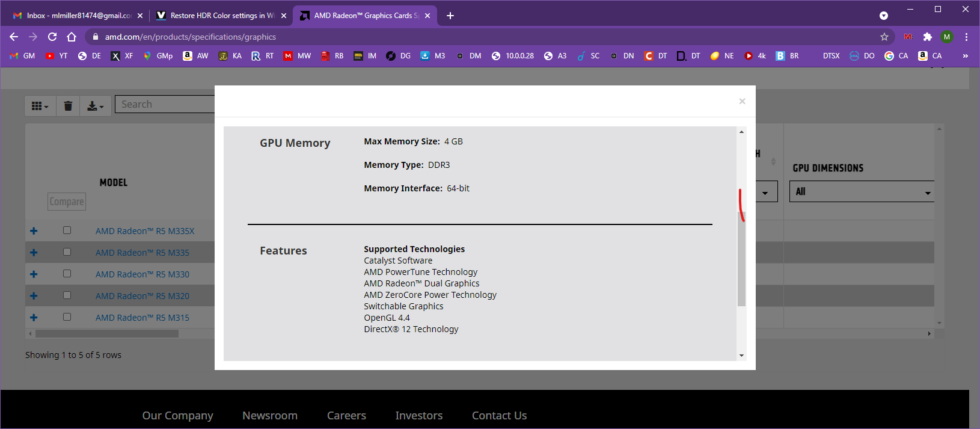Open Contact Us footer link
Screen dimensions: 980x429
tap(500, 416)
